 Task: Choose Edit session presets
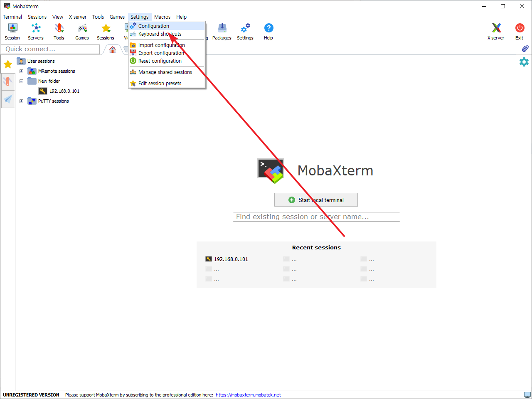[x=167, y=84]
